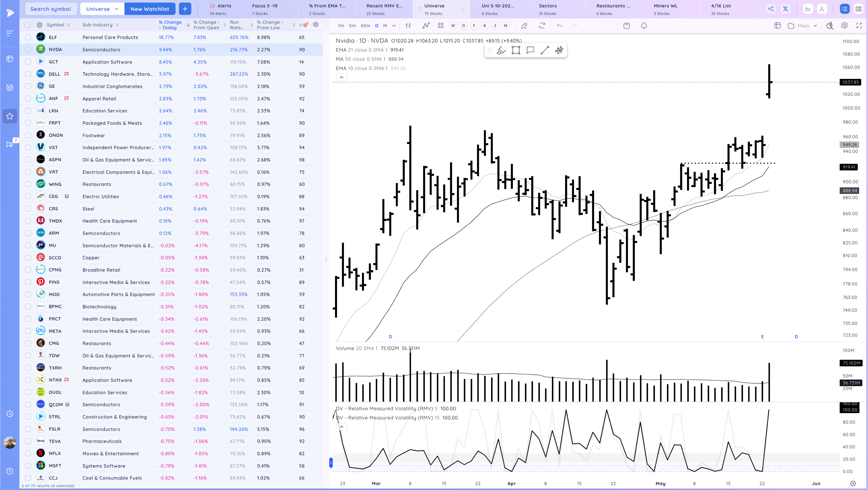This screenshot has height=490, width=868.
Task: Expand the timeframe options chevron after M
Action: point(394,26)
